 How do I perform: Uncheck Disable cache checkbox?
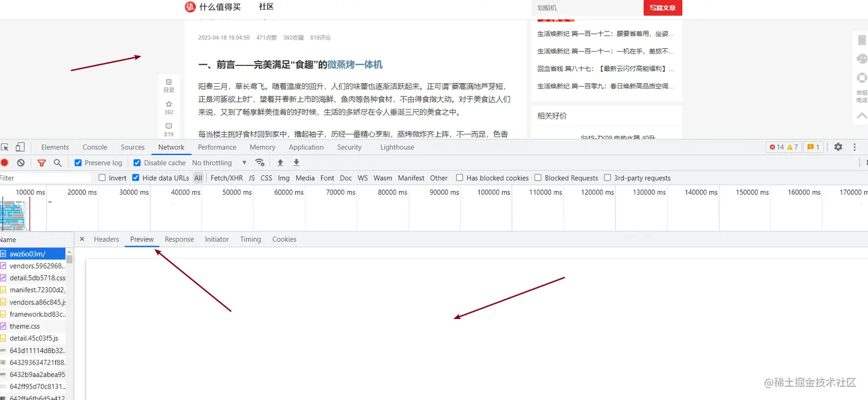click(x=137, y=163)
